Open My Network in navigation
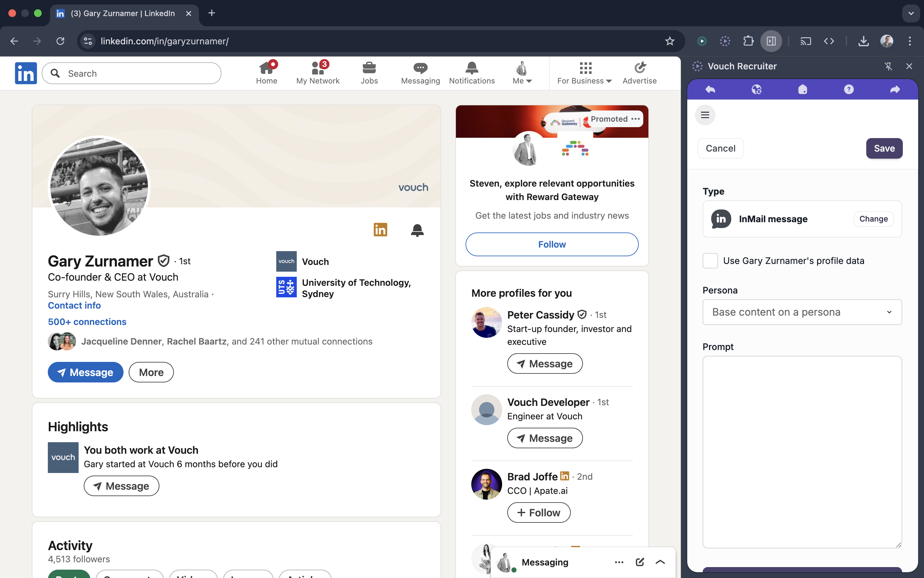 click(x=318, y=73)
